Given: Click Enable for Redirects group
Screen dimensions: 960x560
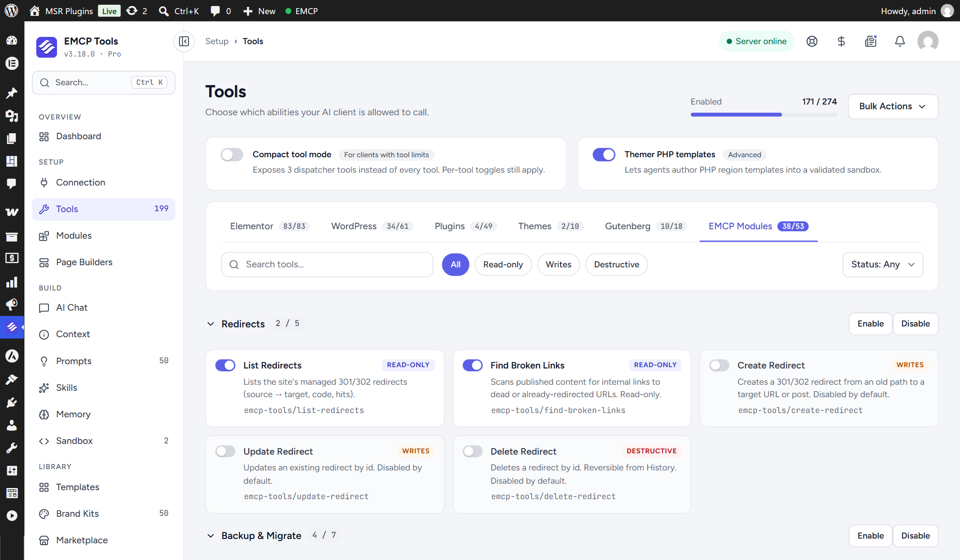Looking at the screenshot, I should (870, 324).
